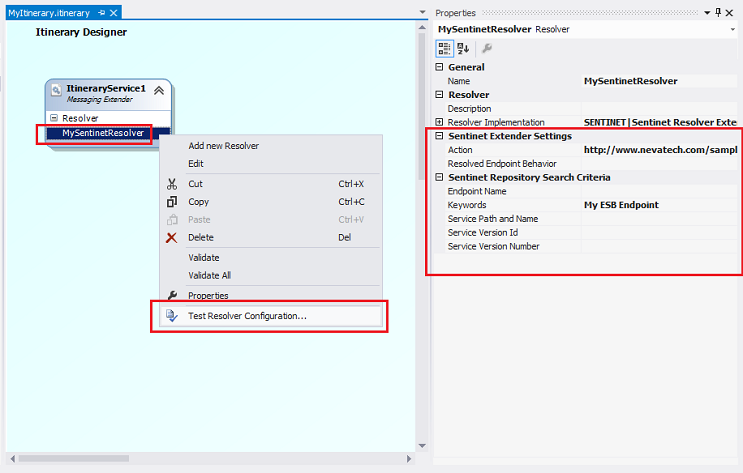
Task: Choose Validate All from the context menu
Action: point(210,275)
